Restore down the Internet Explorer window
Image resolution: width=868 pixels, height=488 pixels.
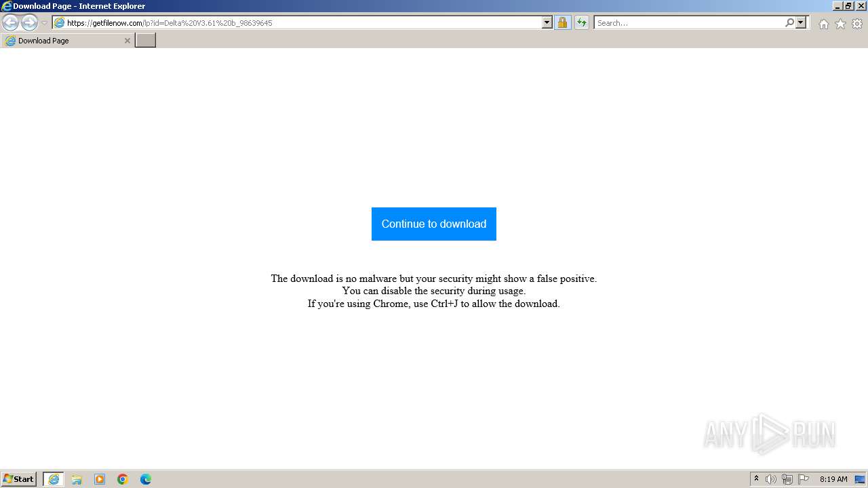[x=848, y=6]
